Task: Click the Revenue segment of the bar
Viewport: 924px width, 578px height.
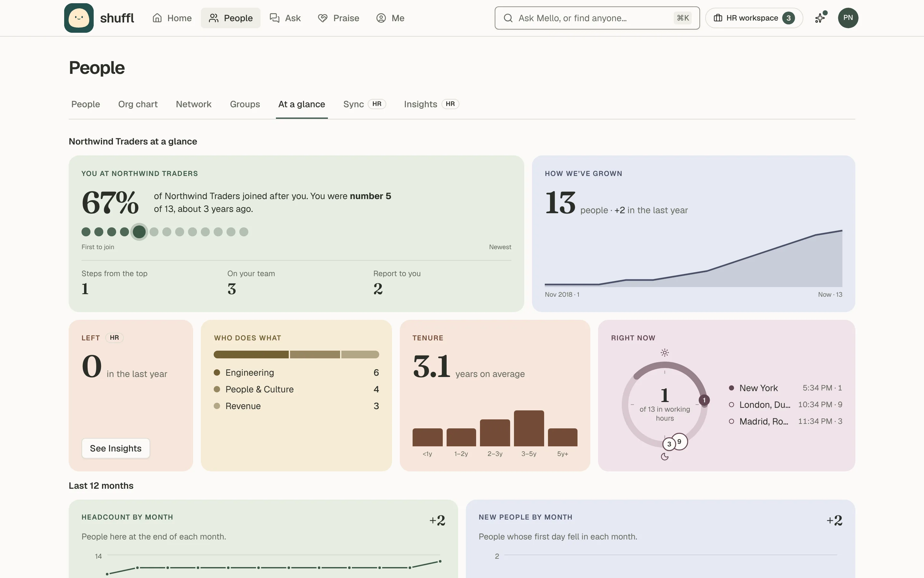Action: click(360, 355)
